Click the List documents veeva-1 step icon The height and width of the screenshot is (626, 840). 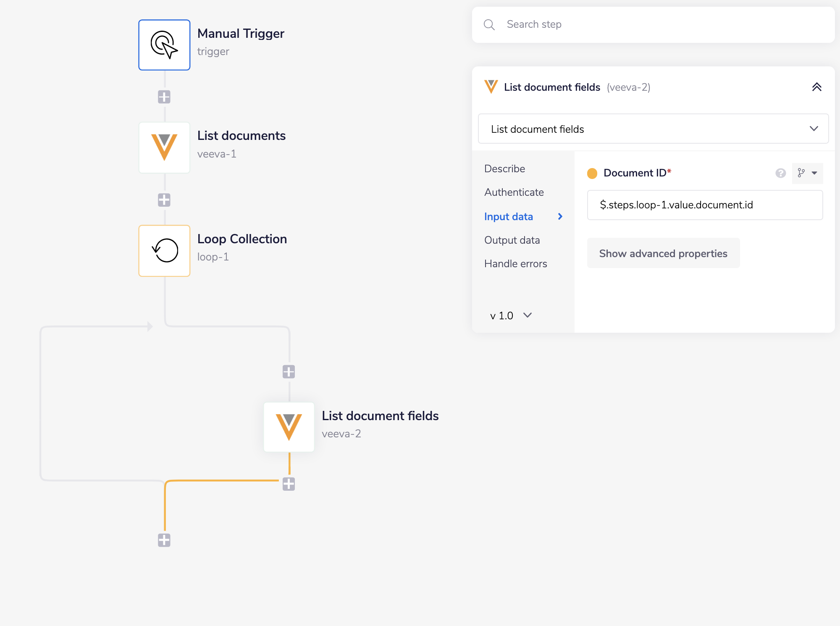coord(164,147)
